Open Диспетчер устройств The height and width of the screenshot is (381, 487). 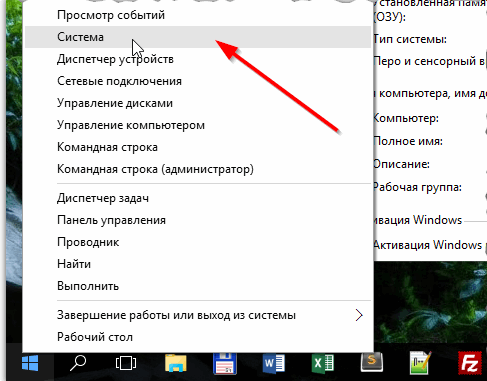click(198, 59)
